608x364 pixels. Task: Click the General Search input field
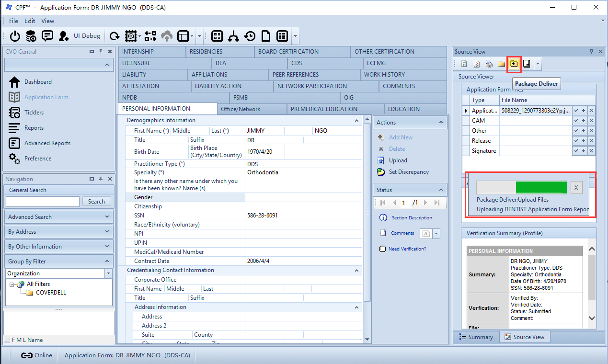tap(42, 202)
